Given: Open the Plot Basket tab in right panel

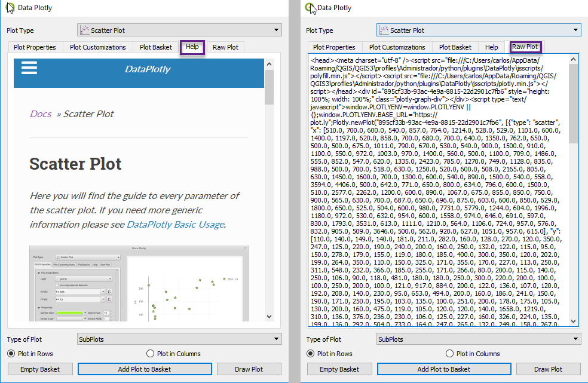Looking at the screenshot, I should [455, 47].
